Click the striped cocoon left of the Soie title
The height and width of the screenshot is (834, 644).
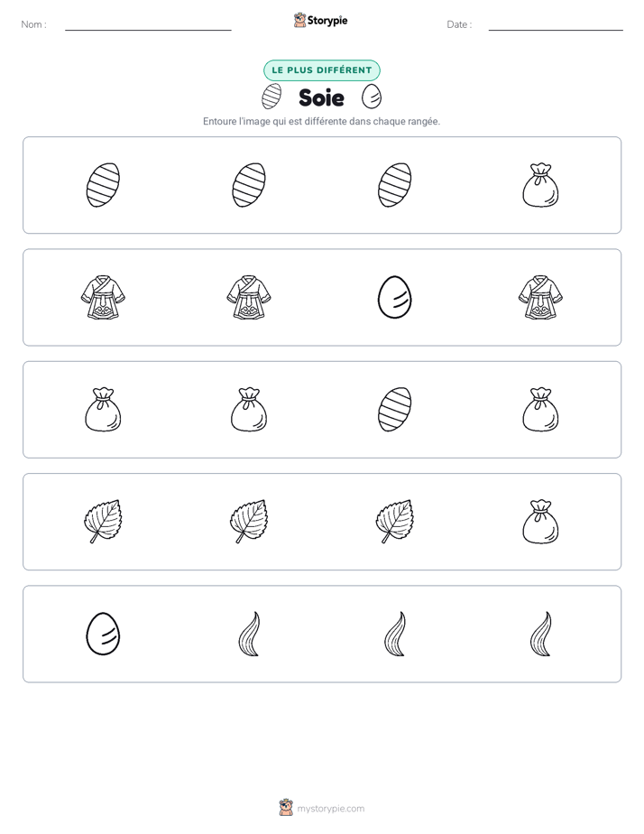(x=271, y=97)
